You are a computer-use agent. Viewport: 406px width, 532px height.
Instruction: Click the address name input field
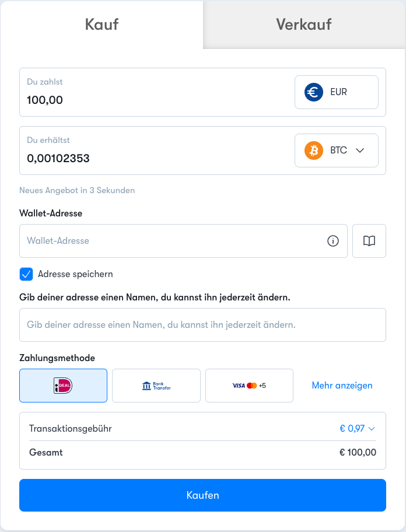202,325
